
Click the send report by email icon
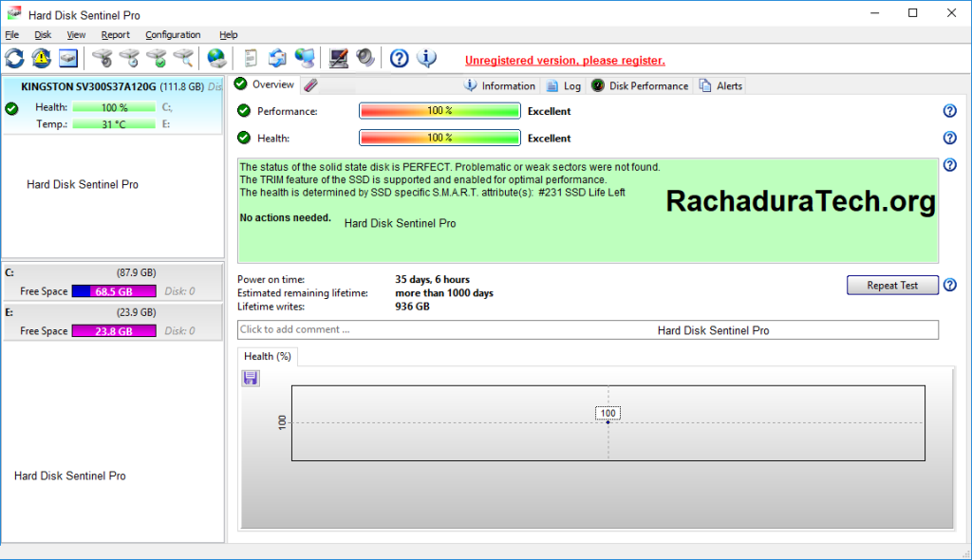pos(277,59)
